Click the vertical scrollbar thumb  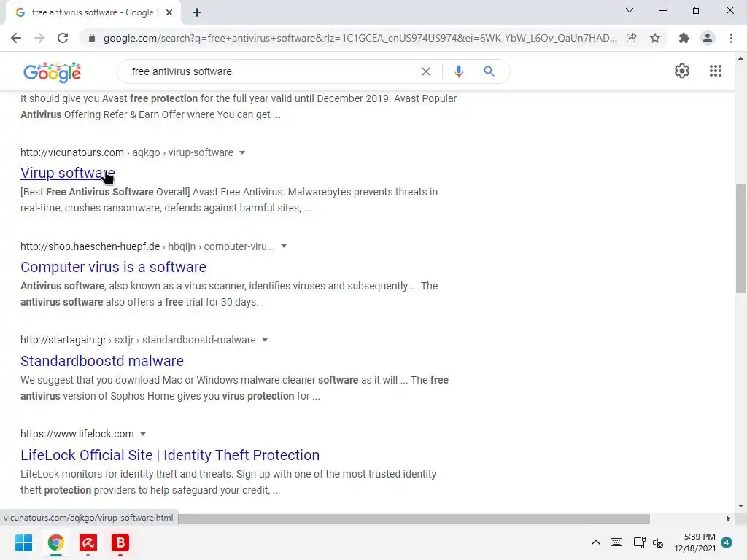tap(741, 239)
